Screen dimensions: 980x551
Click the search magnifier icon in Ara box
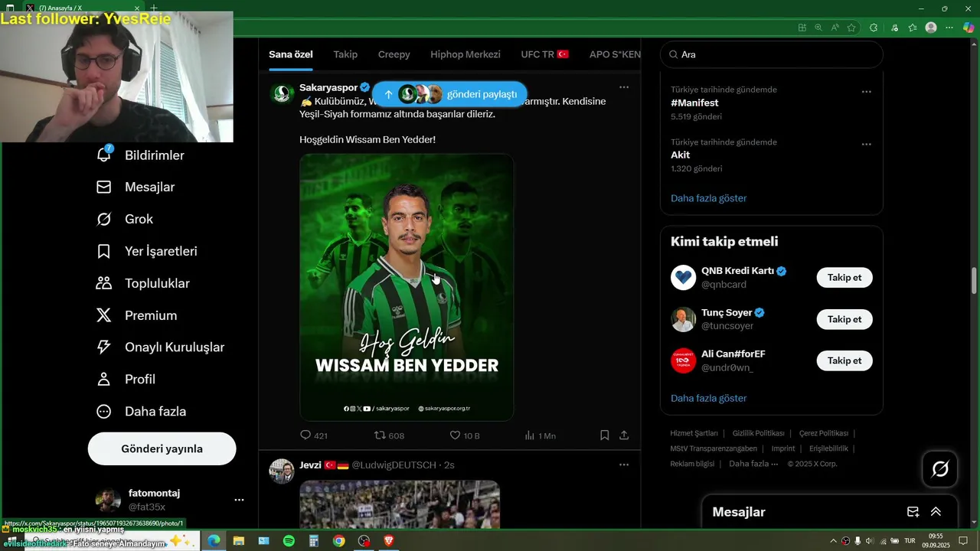673,54
